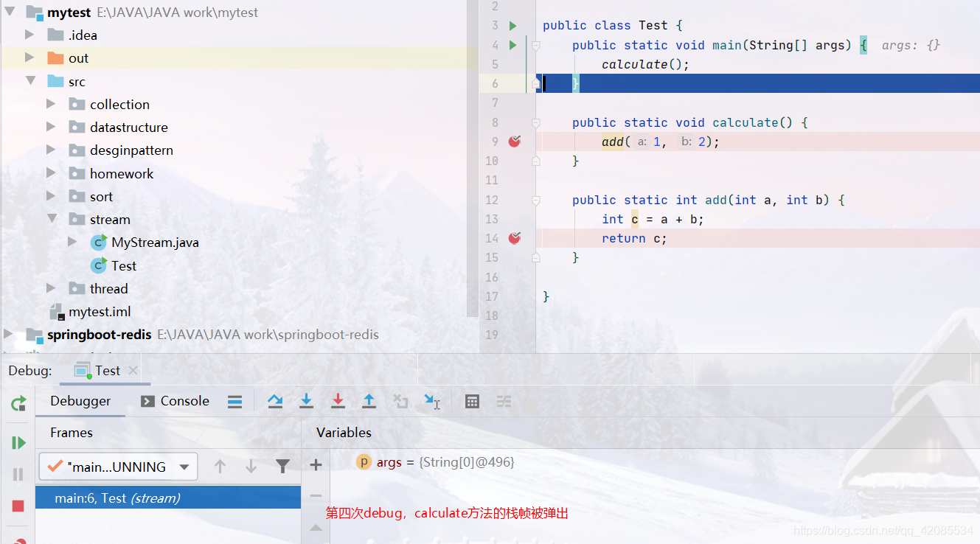Switch to the Console tab

[x=176, y=401]
